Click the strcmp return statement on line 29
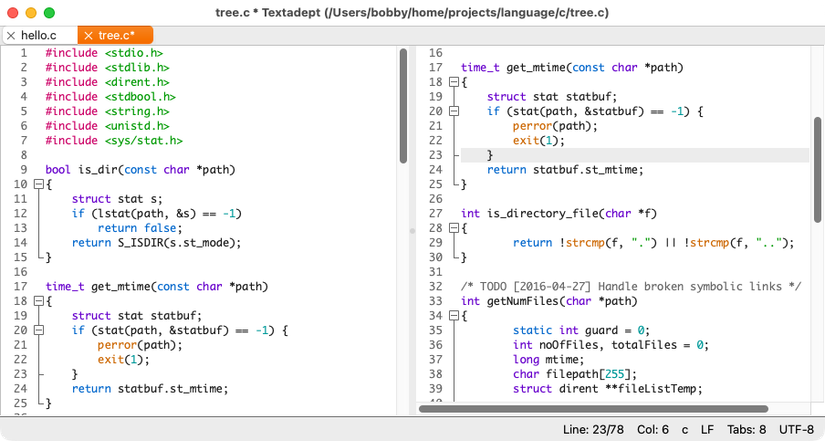 pos(653,243)
